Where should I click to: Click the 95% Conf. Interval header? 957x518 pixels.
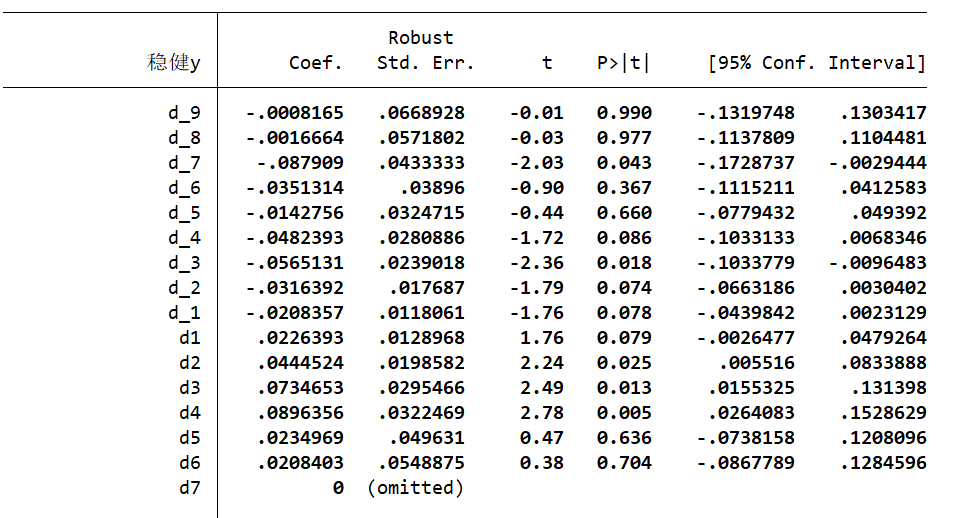click(816, 63)
